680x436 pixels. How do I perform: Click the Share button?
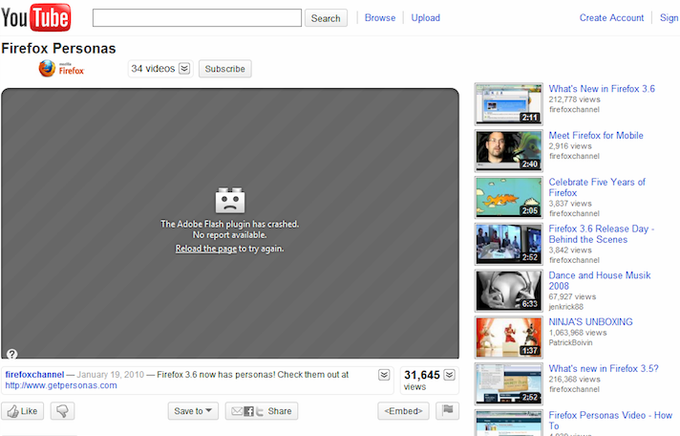coord(262,411)
